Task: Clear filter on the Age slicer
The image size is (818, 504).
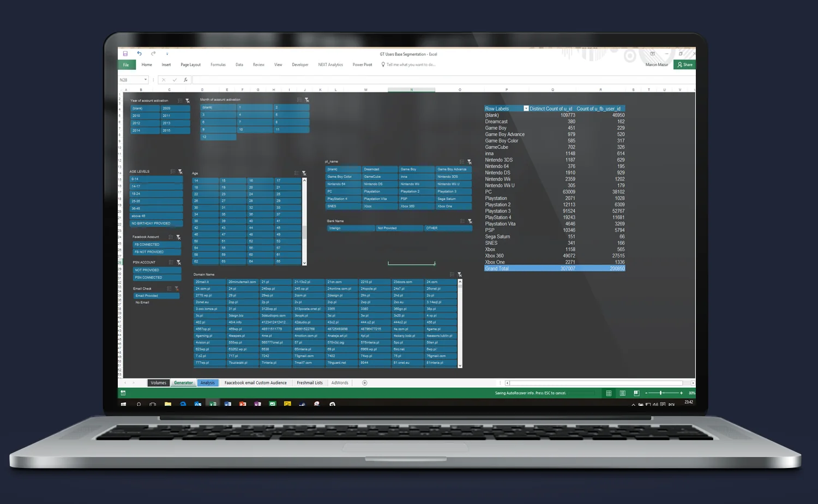Action: [304, 173]
